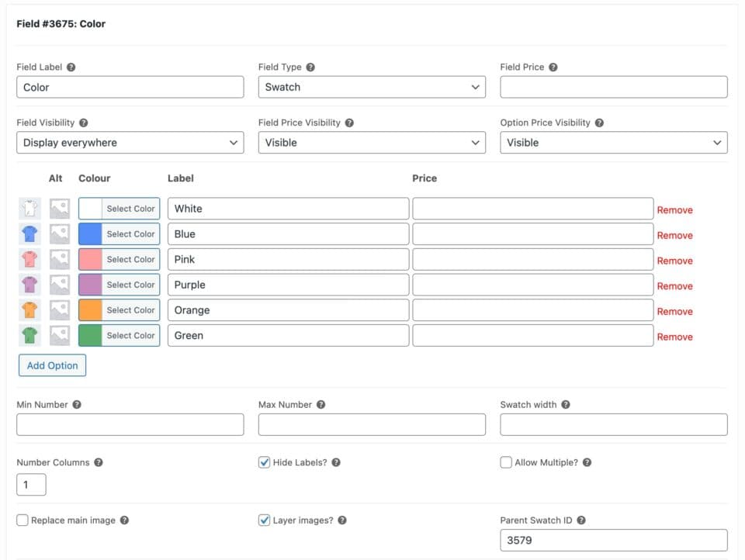
Task: Open the color picker for the Green option
Action: [x=130, y=335]
